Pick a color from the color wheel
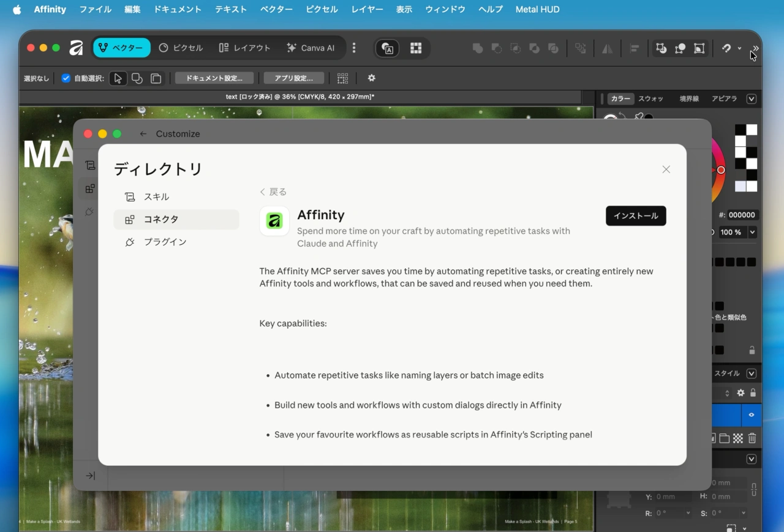This screenshot has width=784, height=532. click(721, 170)
